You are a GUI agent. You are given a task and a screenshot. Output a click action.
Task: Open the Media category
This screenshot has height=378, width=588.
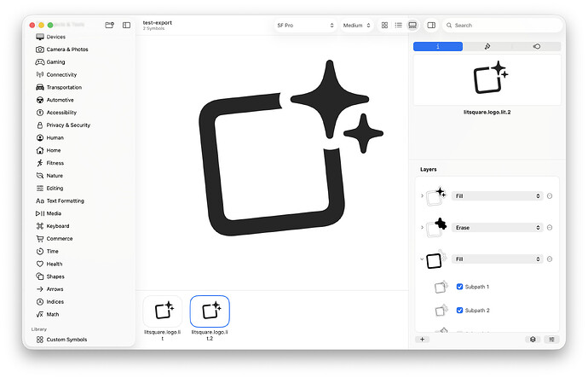pyautogui.click(x=49, y=213)
